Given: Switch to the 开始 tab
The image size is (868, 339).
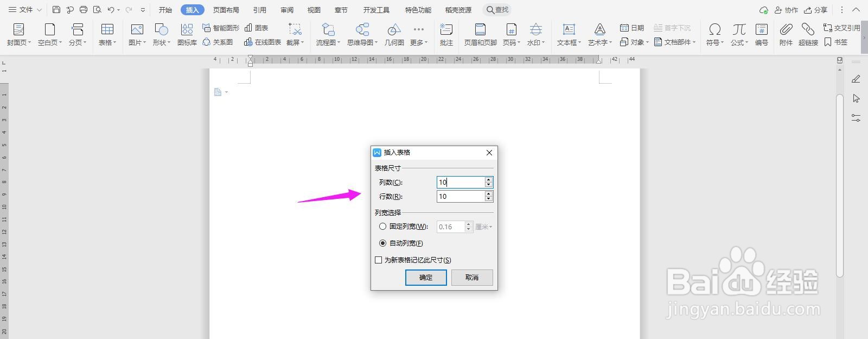Looking at the screenshot, I should [165, 10].
